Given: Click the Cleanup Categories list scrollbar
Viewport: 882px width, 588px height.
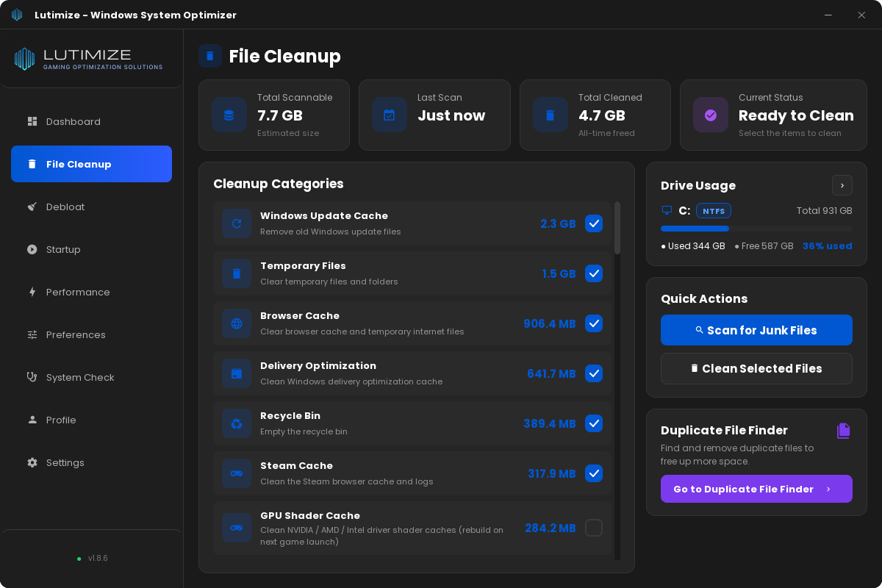Looking at the screenshot, I should (617, 229).
